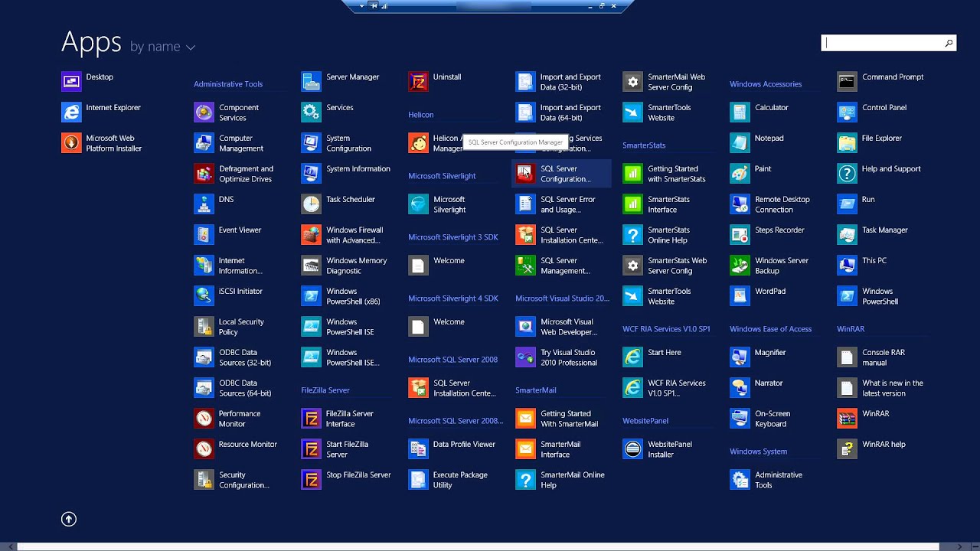Launch SmarterMail Interface
Image resolution: width=980 pixels, height=551 pixels.
[x=549, y=449]
